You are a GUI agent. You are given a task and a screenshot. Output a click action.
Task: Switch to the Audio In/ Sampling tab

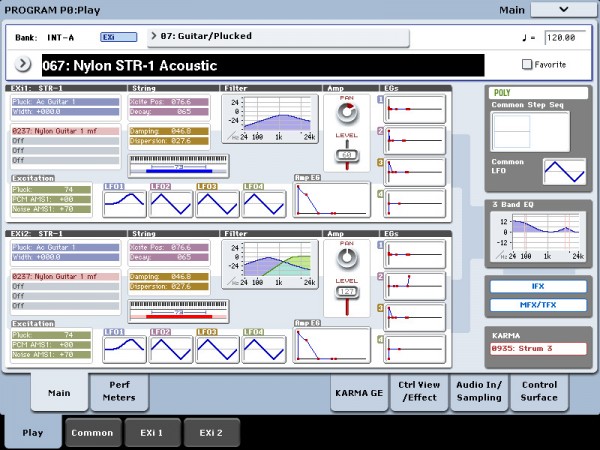click(479, 391)
